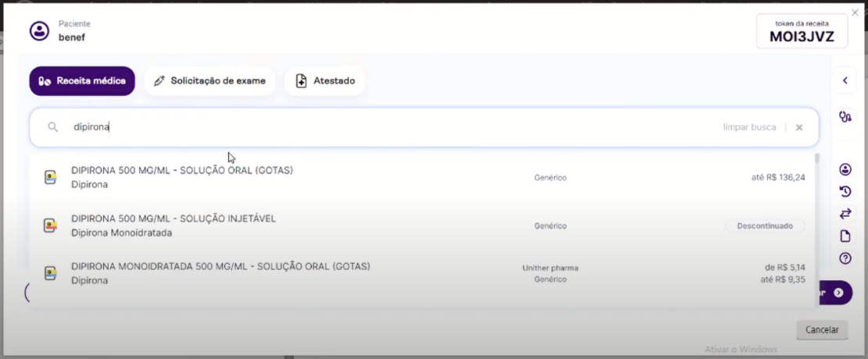Click Dipirona Monoidratada subtitle text

click(x=121, y=233)
